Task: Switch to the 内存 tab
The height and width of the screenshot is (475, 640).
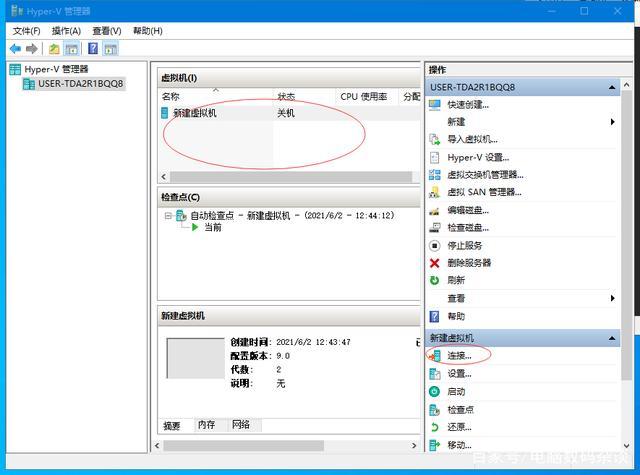Action: pos(207,425)
